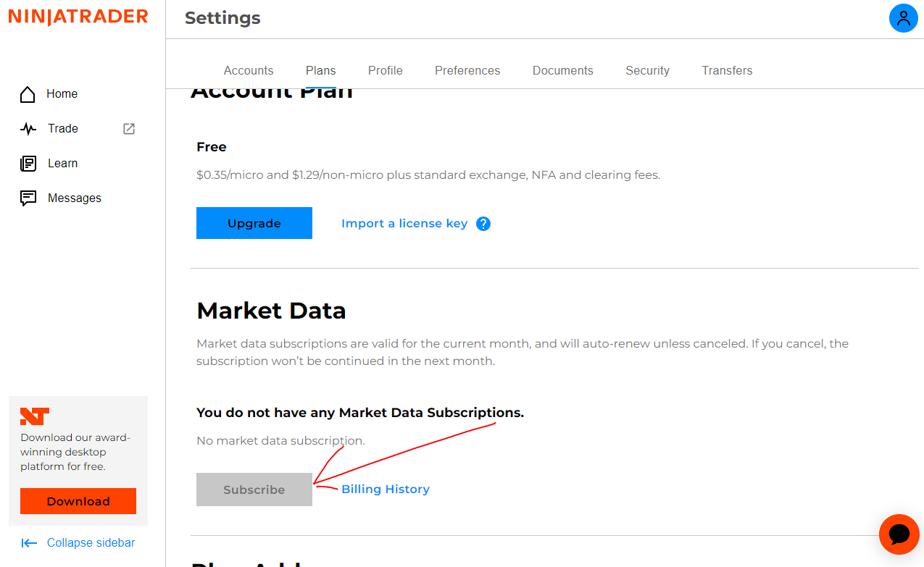Go to the Preferences tab
The width and height of the screenshot is (924, 567).
coord(467,70)
